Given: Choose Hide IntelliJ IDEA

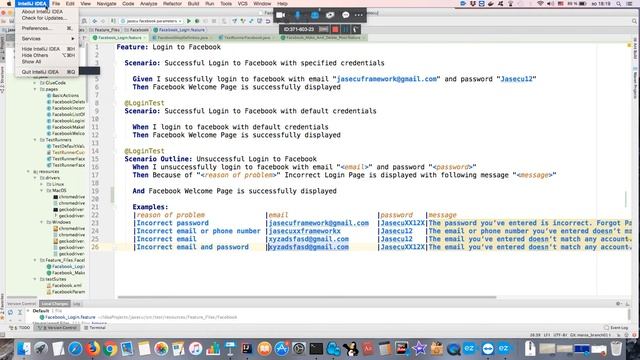Looking at the screenshot, I should click(x=47, y=49).
